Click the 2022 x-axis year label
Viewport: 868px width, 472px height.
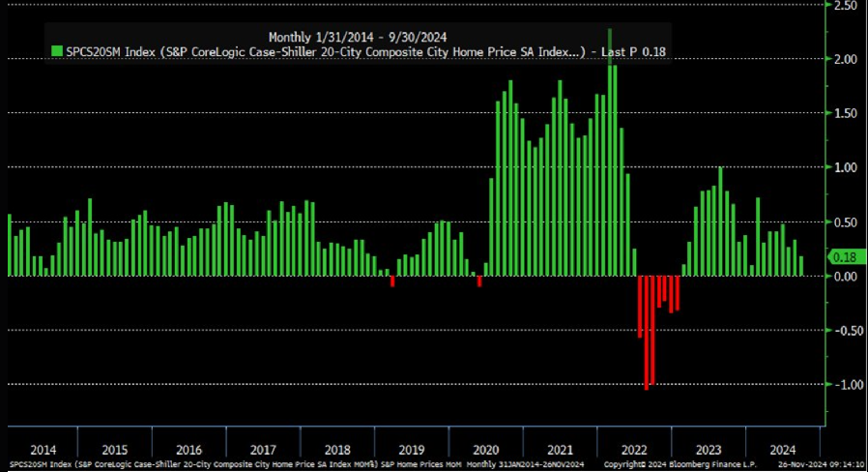(x=634, y=450)
